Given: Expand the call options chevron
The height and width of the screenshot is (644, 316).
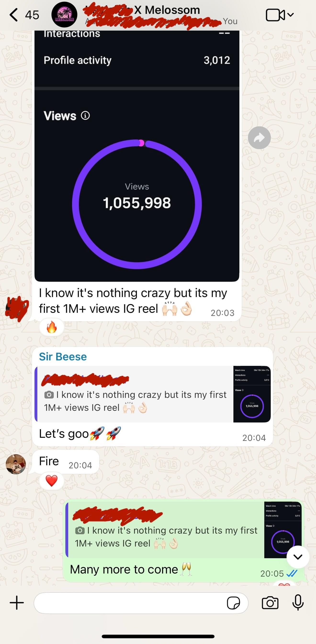Looking at the screenshot, I should (x=290, y=15).
